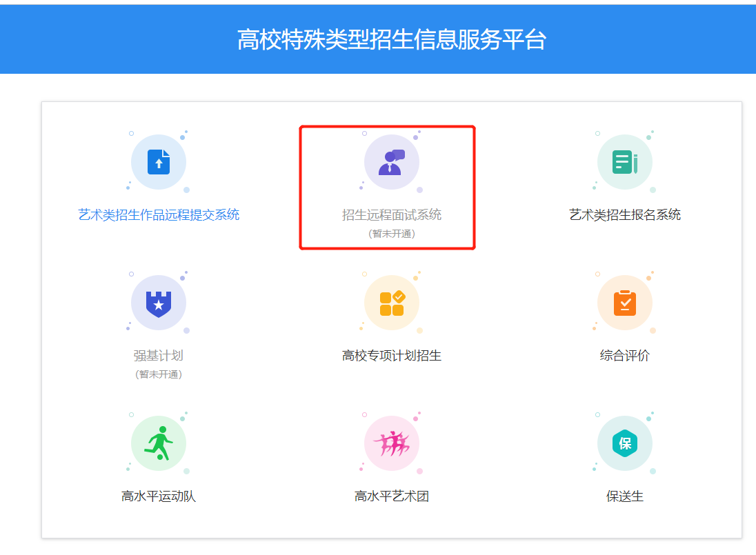Click the teal 保 hexagon icon
The image size is (756, 555).
coord(625,443)
